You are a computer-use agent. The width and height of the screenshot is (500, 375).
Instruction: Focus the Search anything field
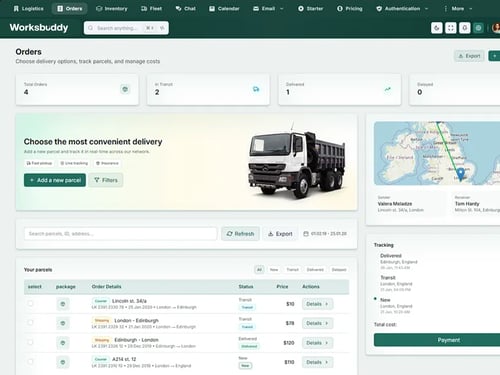pyautogui.click(x=126, y=28)
